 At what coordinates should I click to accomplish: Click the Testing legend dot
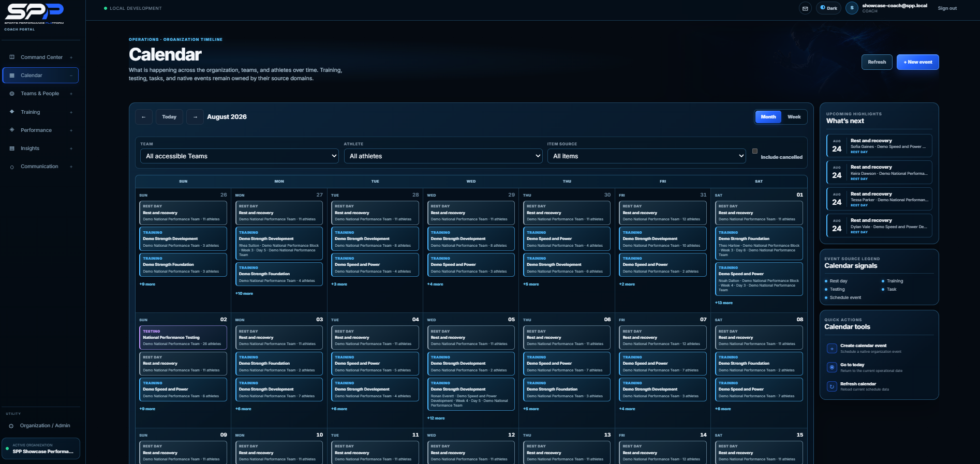click(826, 290)
